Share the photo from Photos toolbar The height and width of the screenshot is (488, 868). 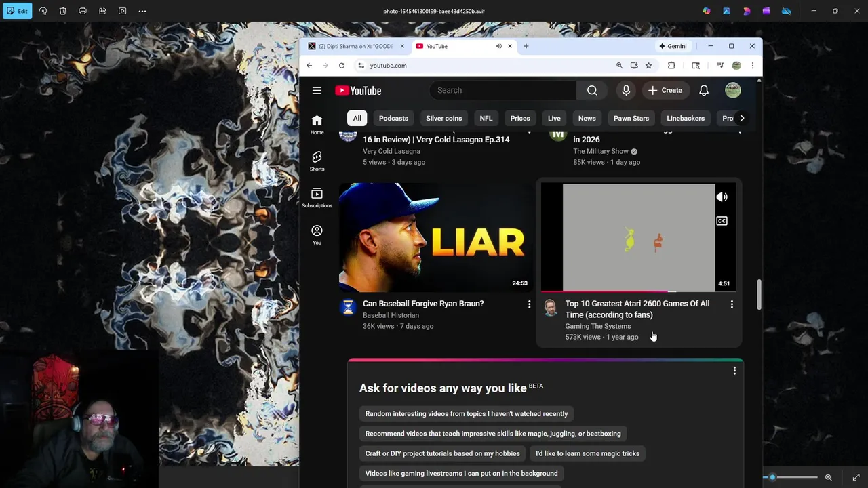(102, 11)
